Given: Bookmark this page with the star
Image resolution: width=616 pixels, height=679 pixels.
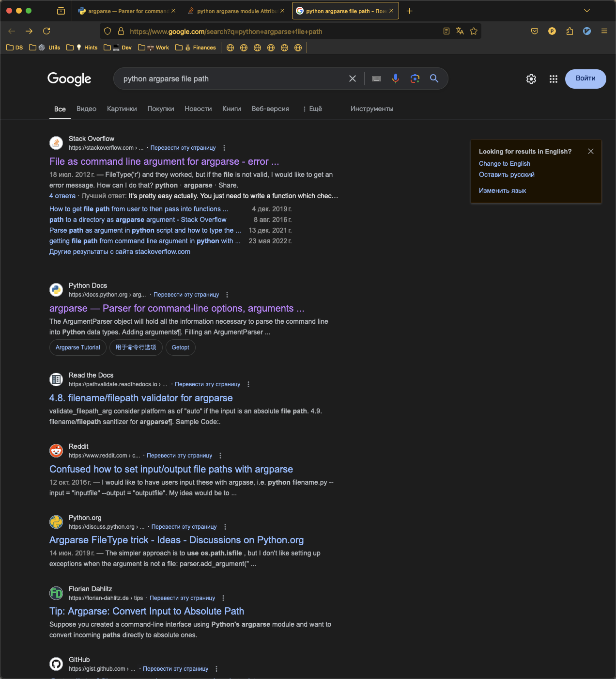Looking at the screenshot, I should [474, 31].
